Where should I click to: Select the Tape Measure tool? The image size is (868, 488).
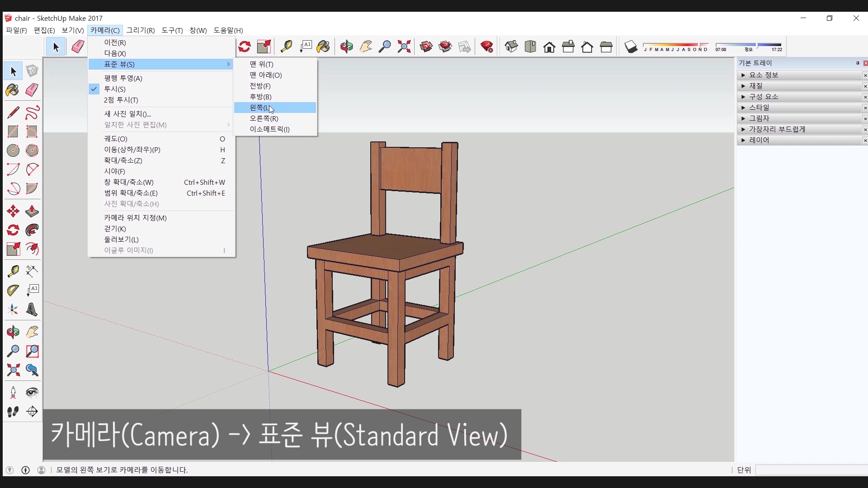coord(13,271)
